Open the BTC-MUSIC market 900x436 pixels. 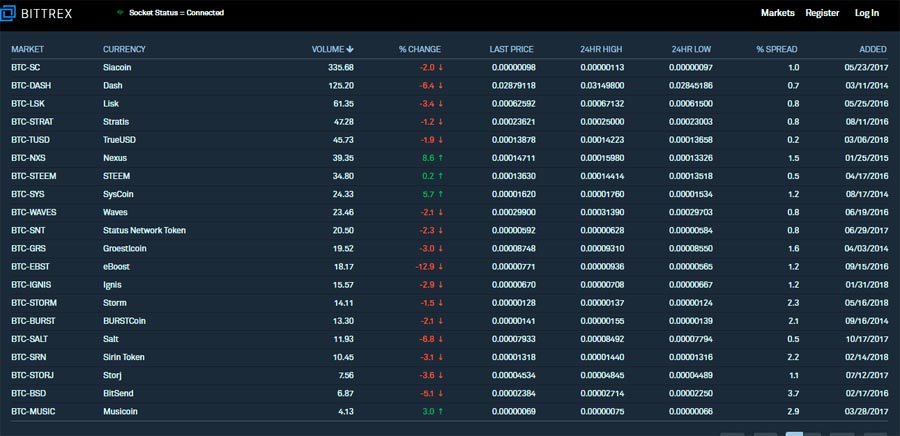tap(33, 411)
